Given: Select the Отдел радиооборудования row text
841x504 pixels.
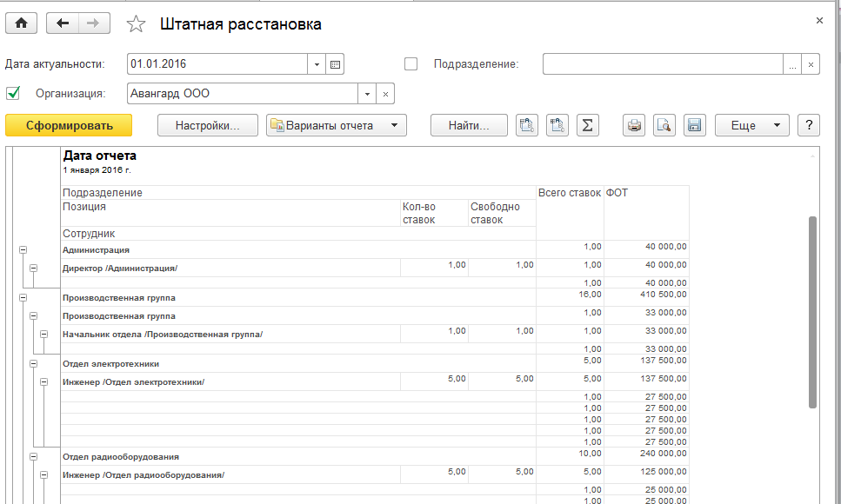Looking at the screenshot, I should click(121, 457).
